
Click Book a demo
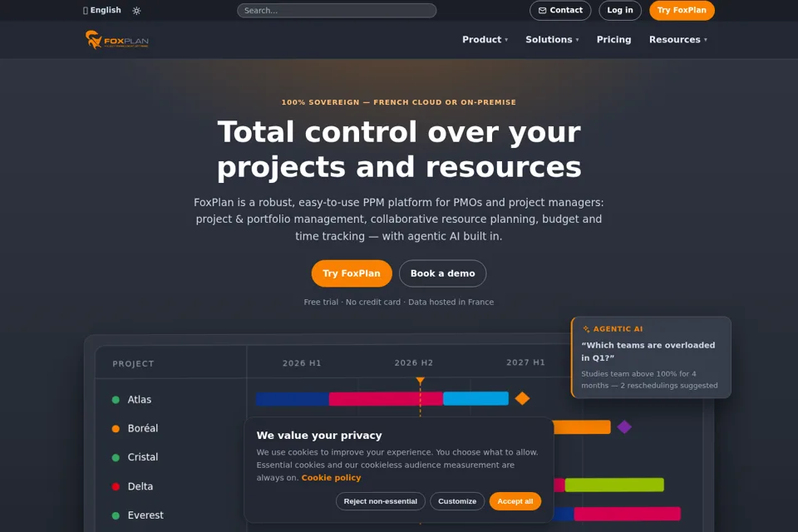click(443, 273)
